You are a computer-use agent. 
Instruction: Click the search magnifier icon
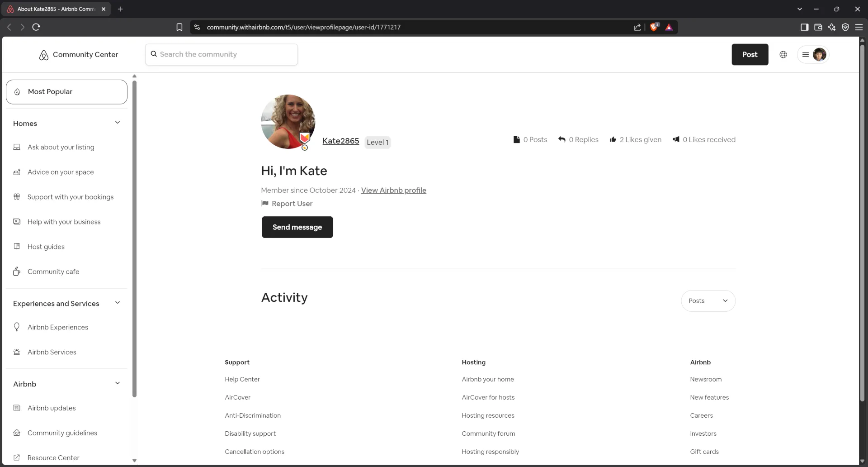154,54
